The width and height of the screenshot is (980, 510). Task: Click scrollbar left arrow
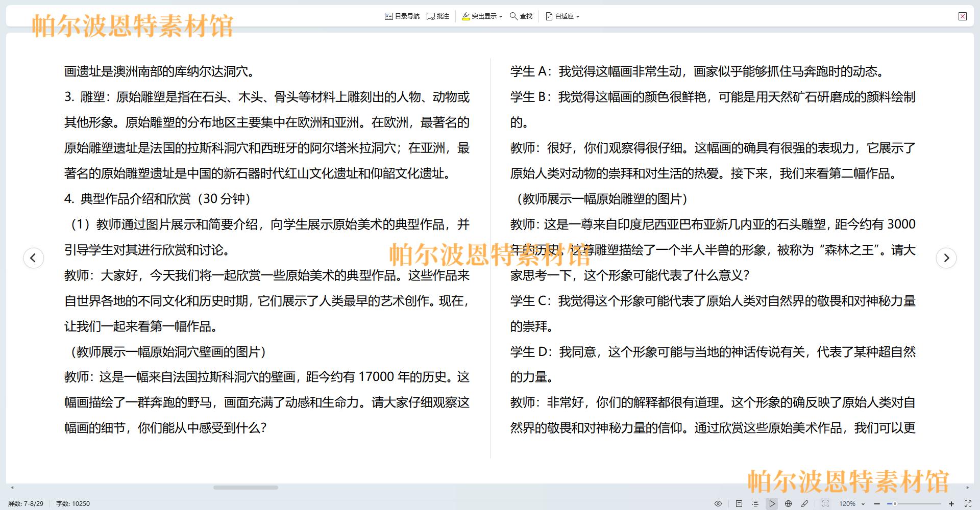[12, 488]
